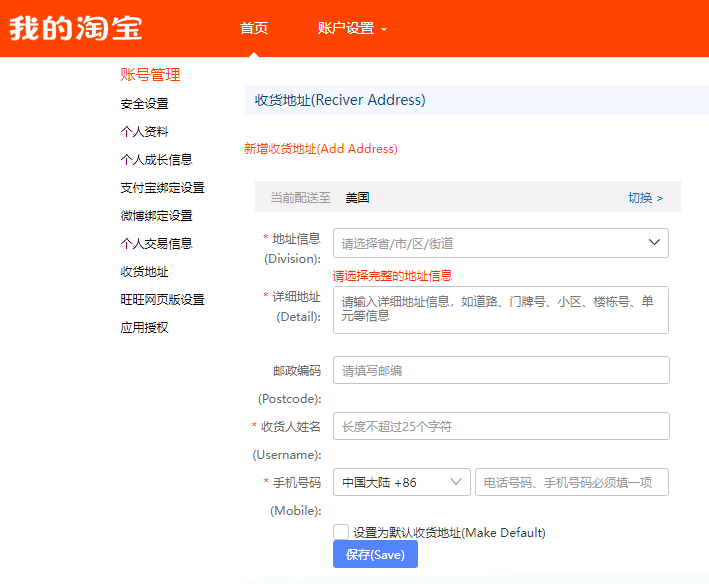
Task: Click 切换 to change delivery country
Action: point(645,198)
